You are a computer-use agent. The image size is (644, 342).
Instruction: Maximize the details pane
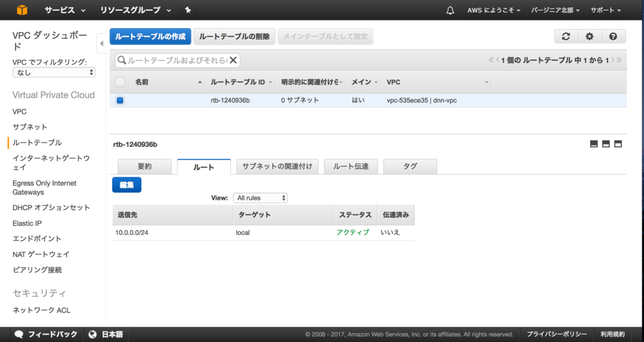point(618,144)
